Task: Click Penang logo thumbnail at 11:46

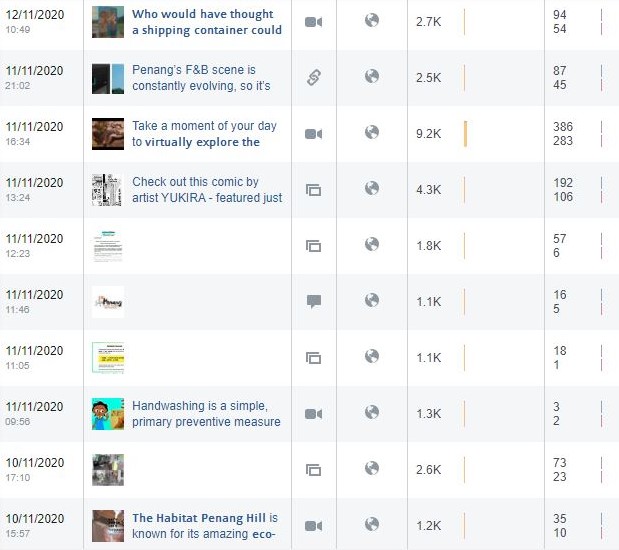Action: point(108,302)
